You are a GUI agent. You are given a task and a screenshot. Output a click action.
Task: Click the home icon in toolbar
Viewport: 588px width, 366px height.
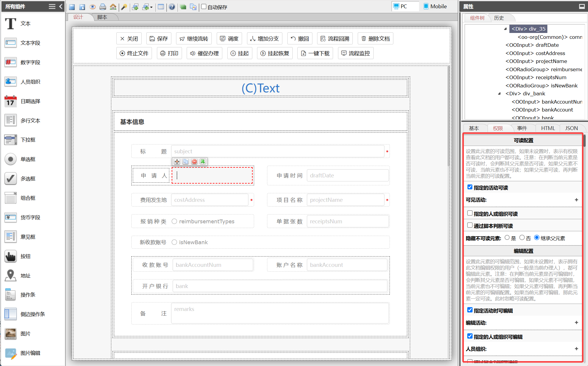pyautogui.click(x=113, y=7)
